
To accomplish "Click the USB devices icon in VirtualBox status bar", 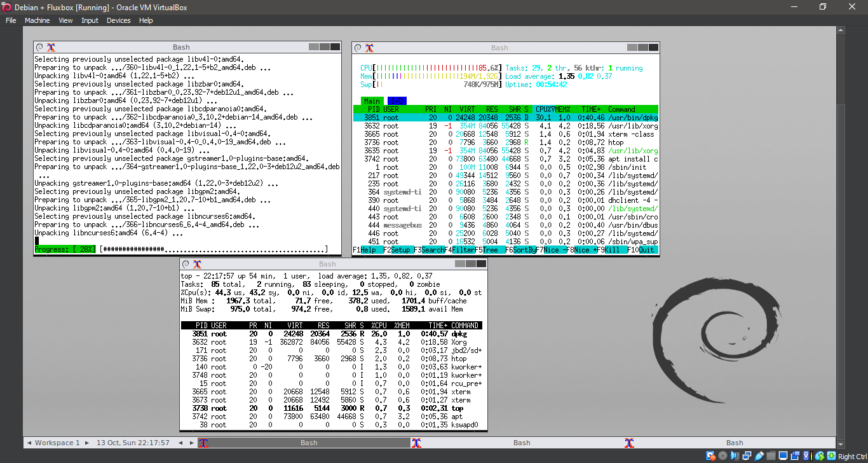I will tap(758, 455).
